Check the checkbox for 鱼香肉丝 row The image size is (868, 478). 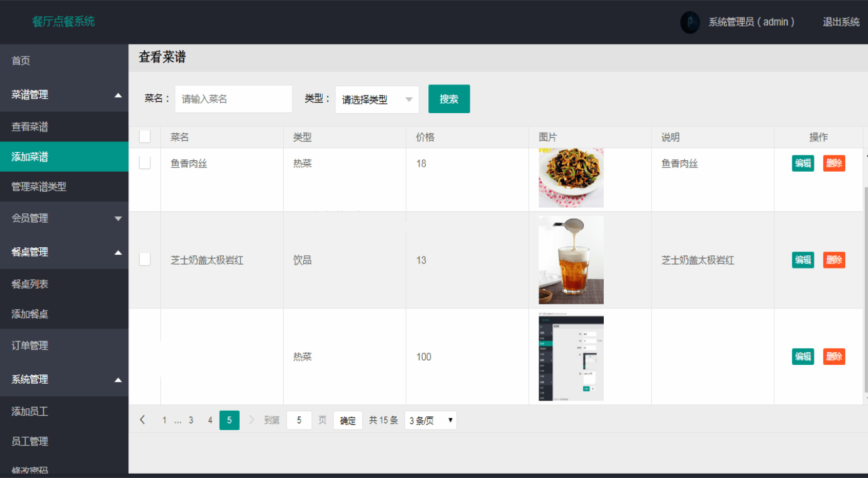pyautogui.click(x=144, y=162)
